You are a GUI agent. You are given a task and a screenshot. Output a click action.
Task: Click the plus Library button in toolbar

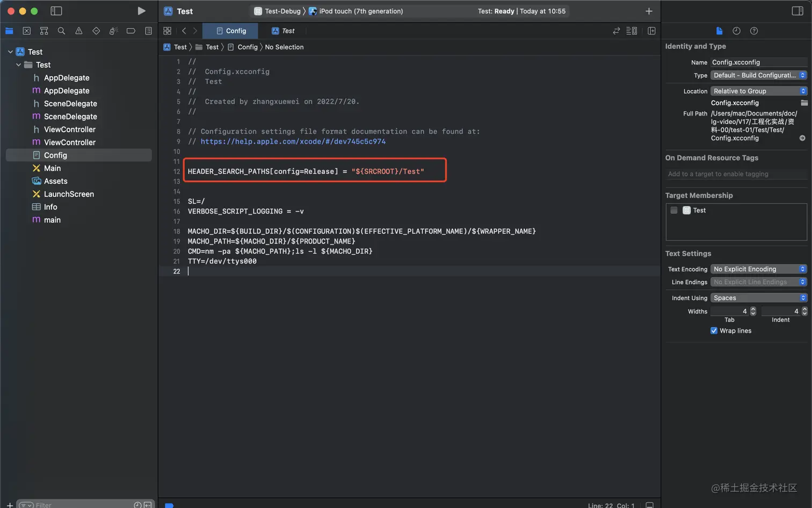[649, 11]
